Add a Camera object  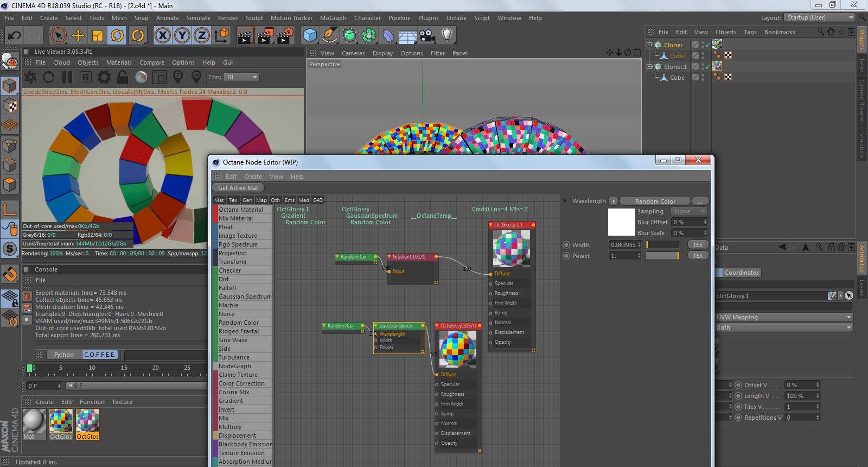tap(427, 36)
